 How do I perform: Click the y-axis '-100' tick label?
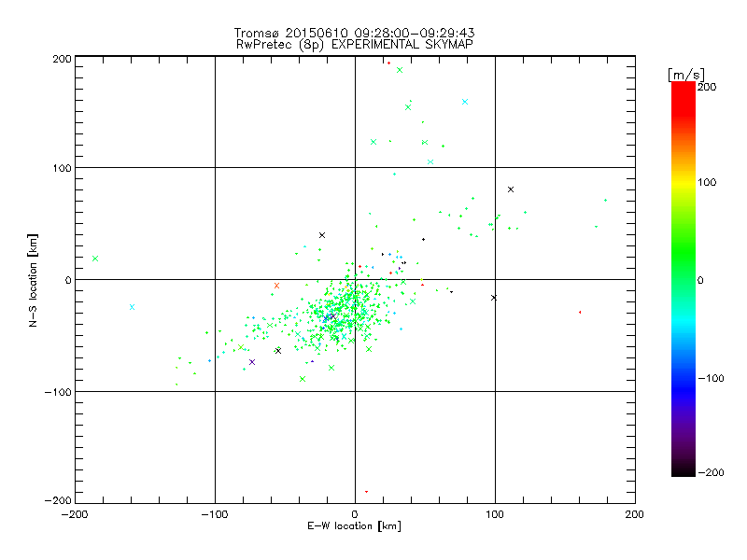[x=58, y=392]
